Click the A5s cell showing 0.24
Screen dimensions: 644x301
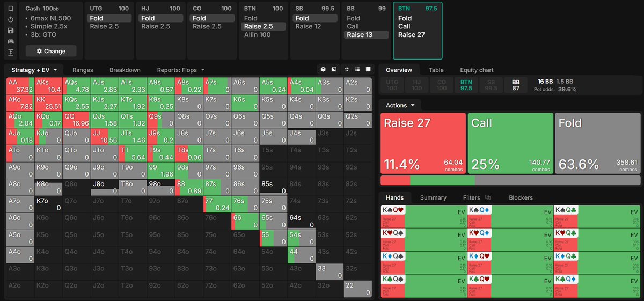tap(273, 86)
